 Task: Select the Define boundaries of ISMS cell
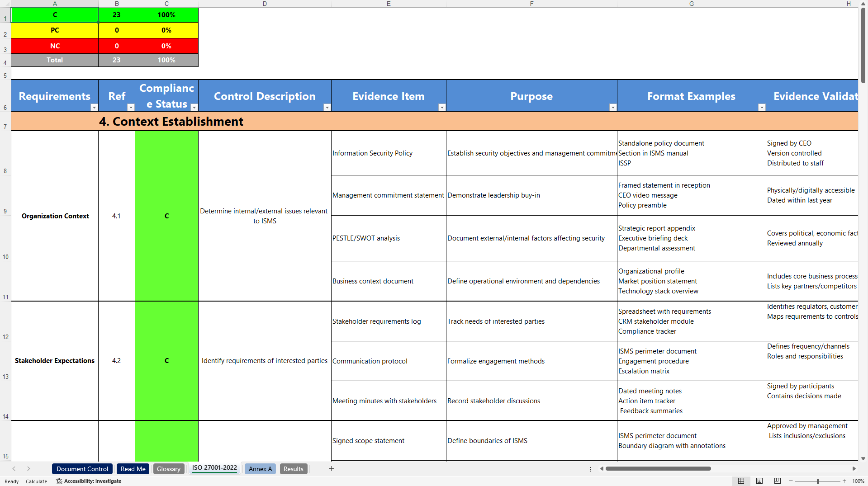(x=531, y=441)
